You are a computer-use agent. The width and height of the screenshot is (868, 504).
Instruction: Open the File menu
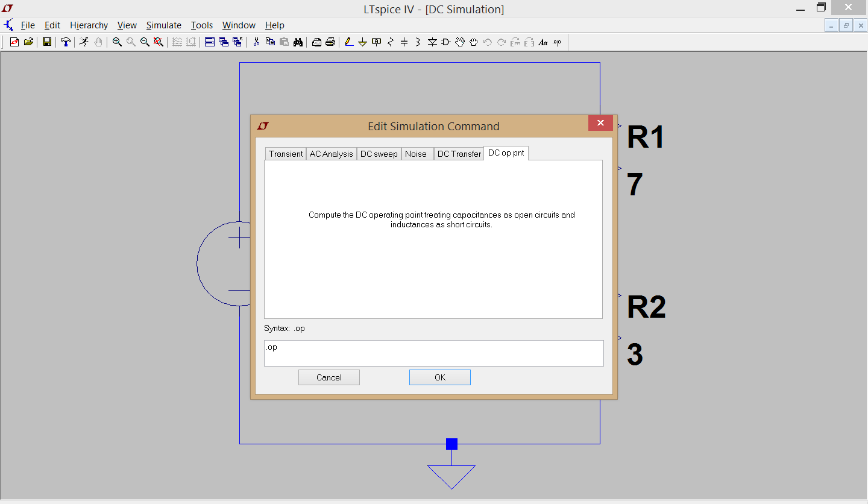[x=28, y=25]
